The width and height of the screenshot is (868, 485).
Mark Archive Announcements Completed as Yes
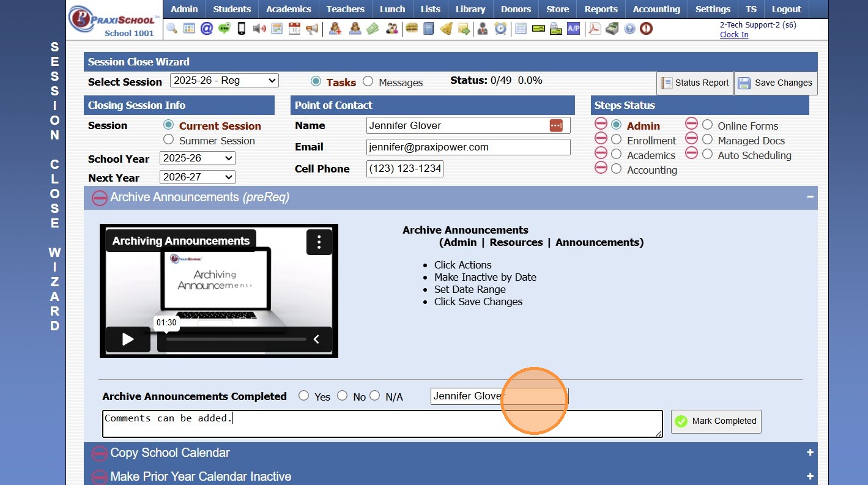[x=303, y=396]
